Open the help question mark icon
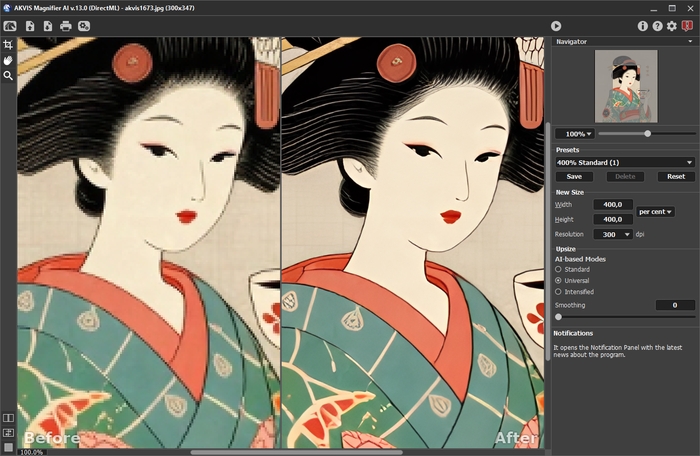Viewport: 700px width, 456px height. [657, 26]
